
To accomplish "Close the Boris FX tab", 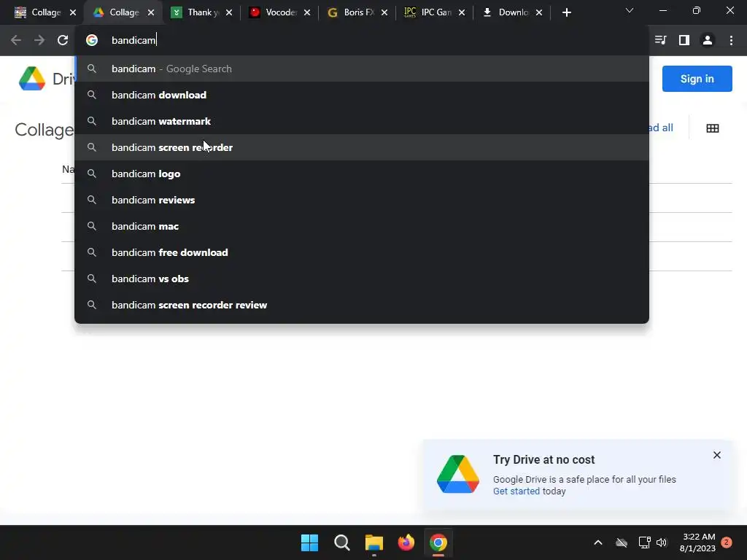I will (384, 12).
